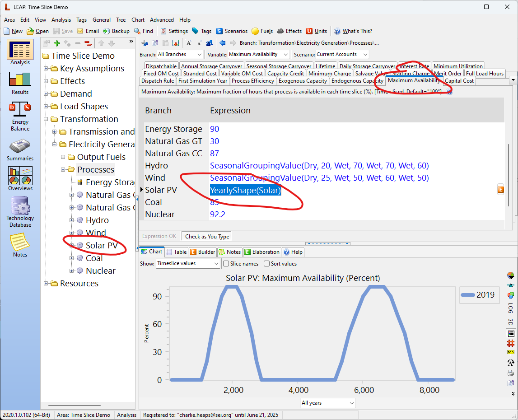Open the Show Timeslice values dropdown
518x420 pixels.
(x=187, y=263)
